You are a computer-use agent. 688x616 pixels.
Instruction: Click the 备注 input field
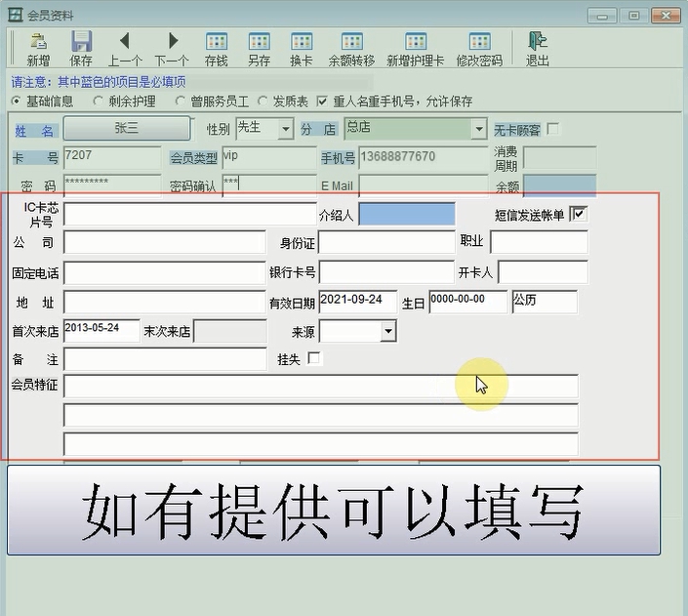(165, 358)
